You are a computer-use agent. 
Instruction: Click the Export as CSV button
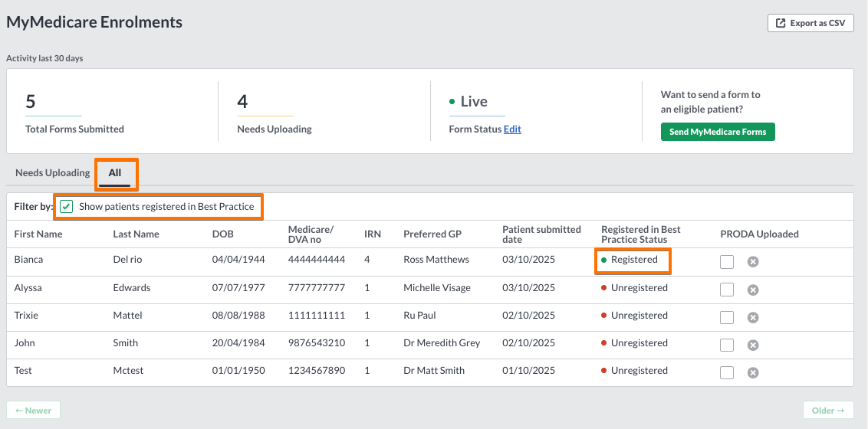click(x=810, y=23)
